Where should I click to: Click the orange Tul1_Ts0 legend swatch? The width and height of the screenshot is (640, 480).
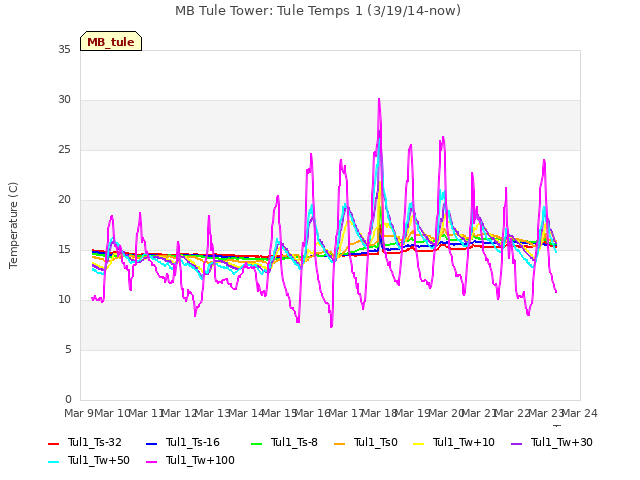[340, 444]
